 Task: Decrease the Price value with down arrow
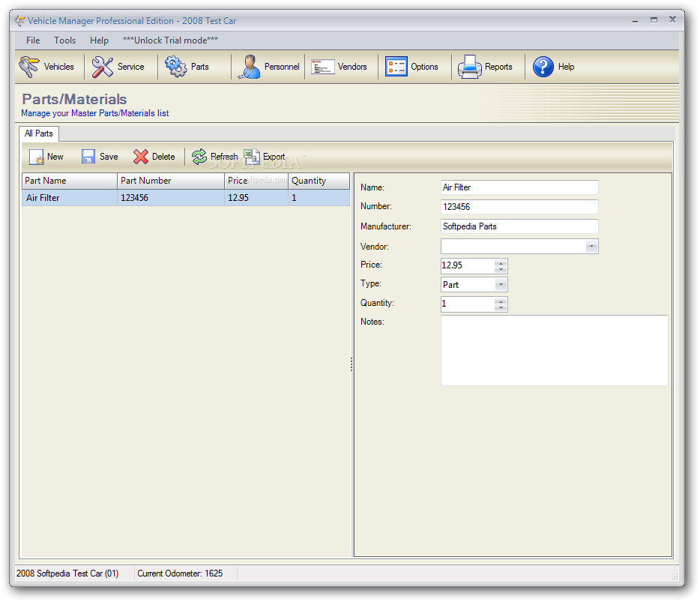coord(501,269)
